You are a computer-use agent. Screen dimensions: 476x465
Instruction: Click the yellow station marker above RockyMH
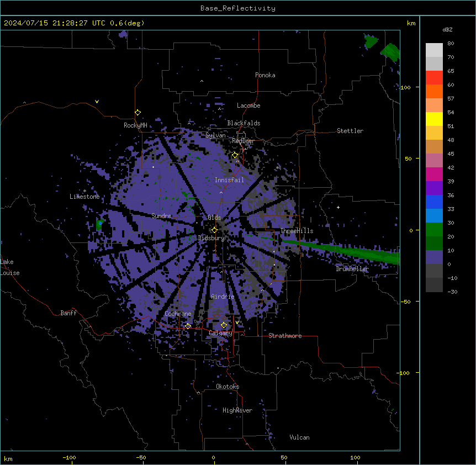tap(137, 112)
